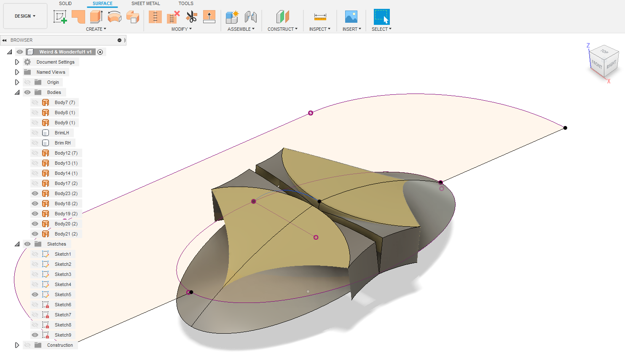Open the CONSTRUCT dropdown menu
This screenshot has width=625, height=364.
tap(282, 29)
